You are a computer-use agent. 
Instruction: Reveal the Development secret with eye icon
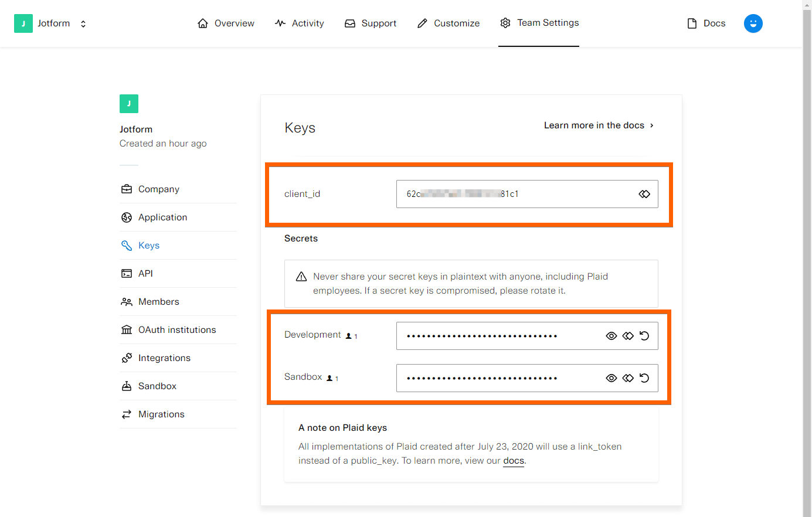point(611,336)
